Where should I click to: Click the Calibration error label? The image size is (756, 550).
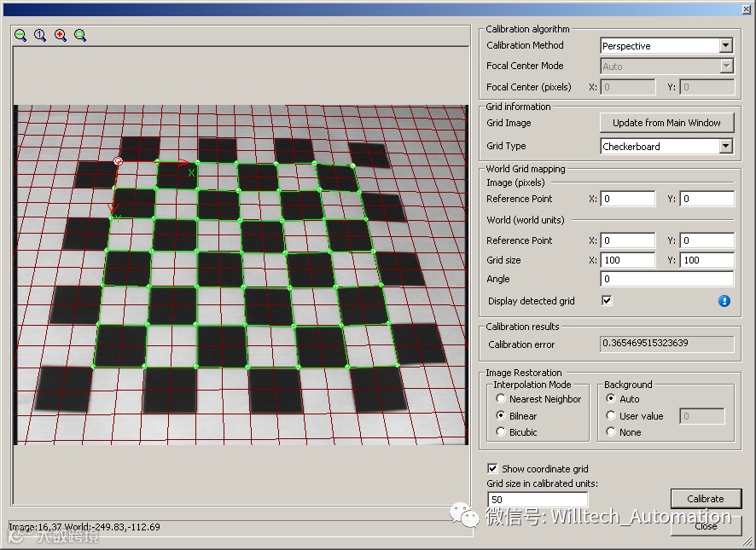click(x=521, y=344)
